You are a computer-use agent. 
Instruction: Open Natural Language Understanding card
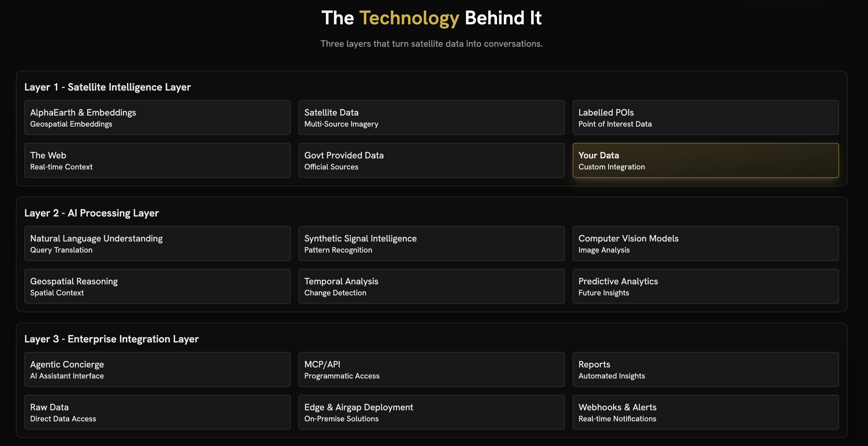point(157,243)
